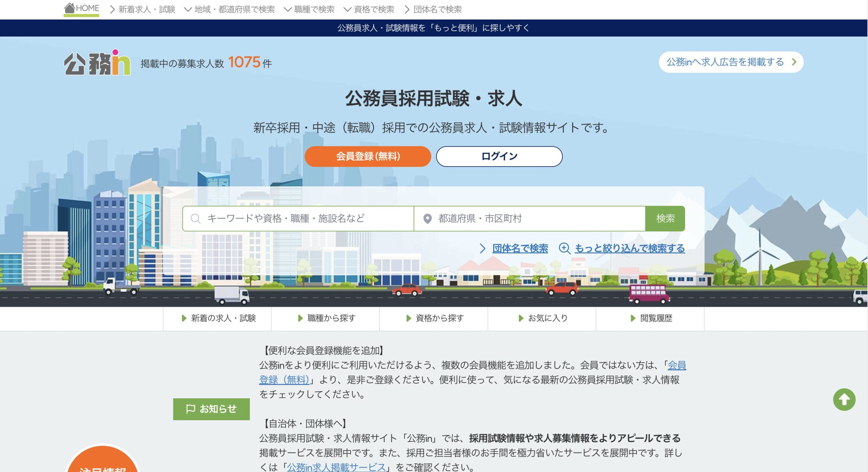This screenshot has width=868, height=472.
Task: Click the flag icon in お知らせ label
Action: [x=191, y=409]
